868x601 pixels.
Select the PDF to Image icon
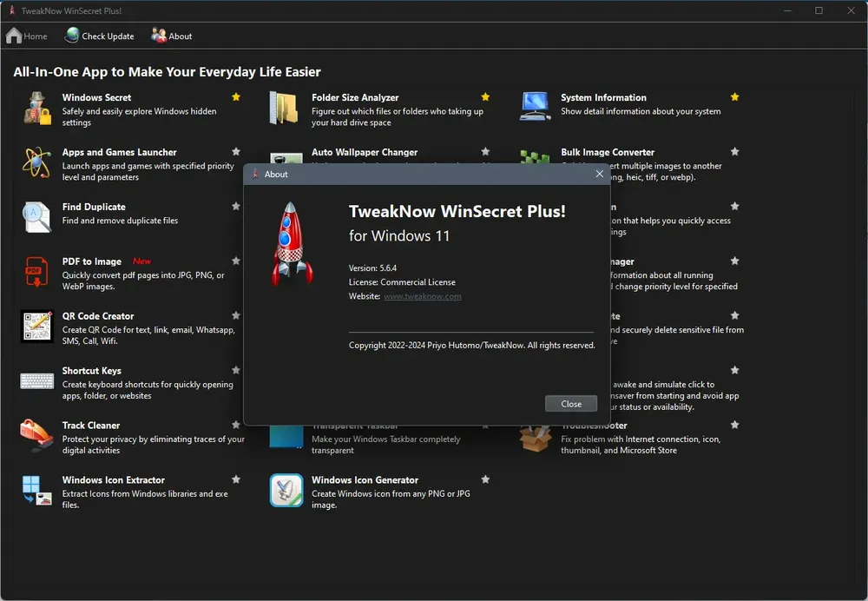point(37,271)
